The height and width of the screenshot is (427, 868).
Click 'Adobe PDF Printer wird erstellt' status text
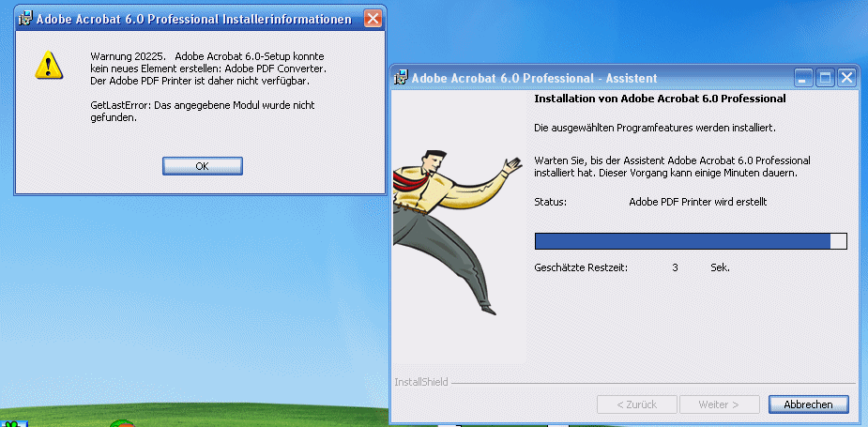697,202
